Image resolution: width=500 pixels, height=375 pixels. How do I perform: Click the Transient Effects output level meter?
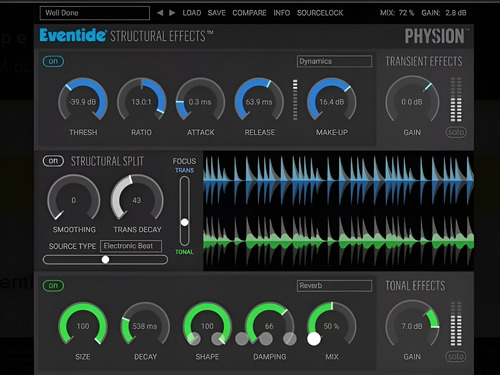(x=456, y=99)
